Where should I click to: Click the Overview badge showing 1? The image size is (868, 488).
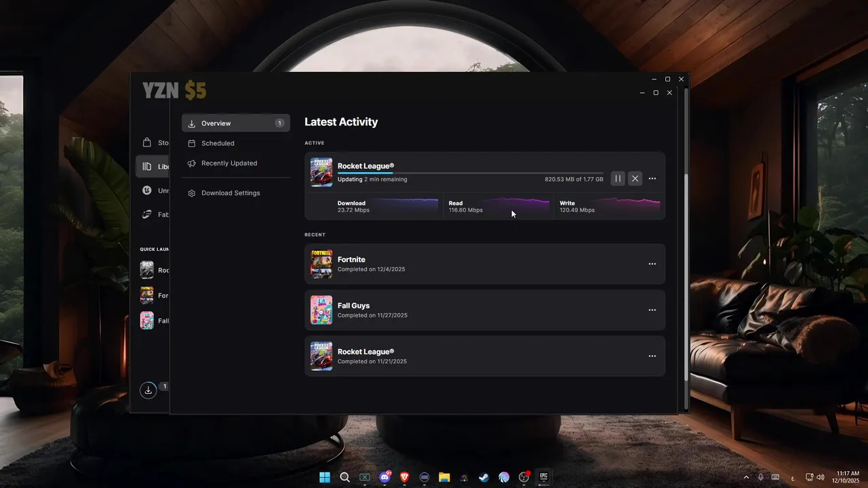(x=279, y=123)
